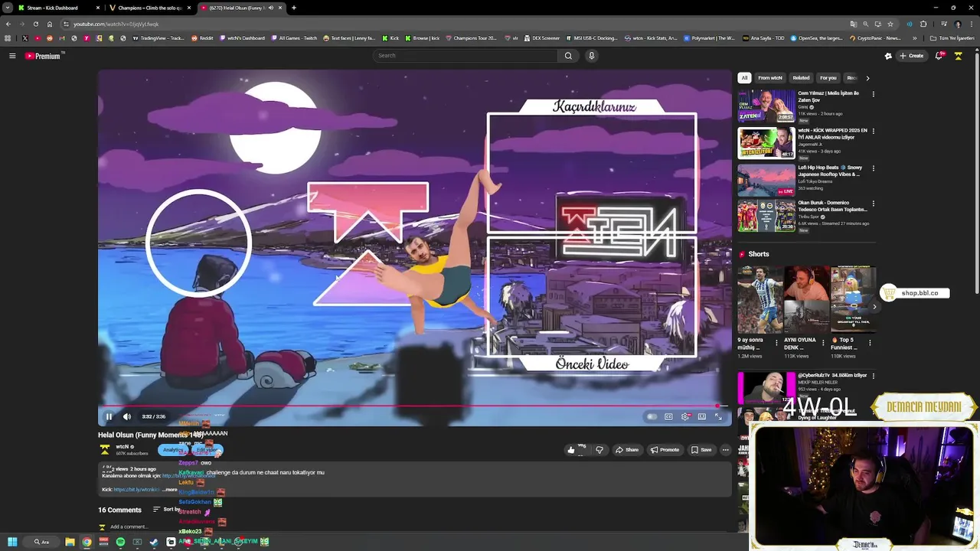
Task: Select the For you filter chip
Action: [828, 78]
